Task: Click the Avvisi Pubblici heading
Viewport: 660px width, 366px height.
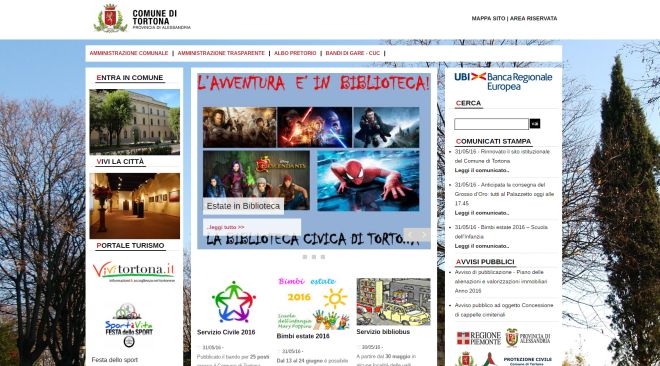Action: coord(485,262)
